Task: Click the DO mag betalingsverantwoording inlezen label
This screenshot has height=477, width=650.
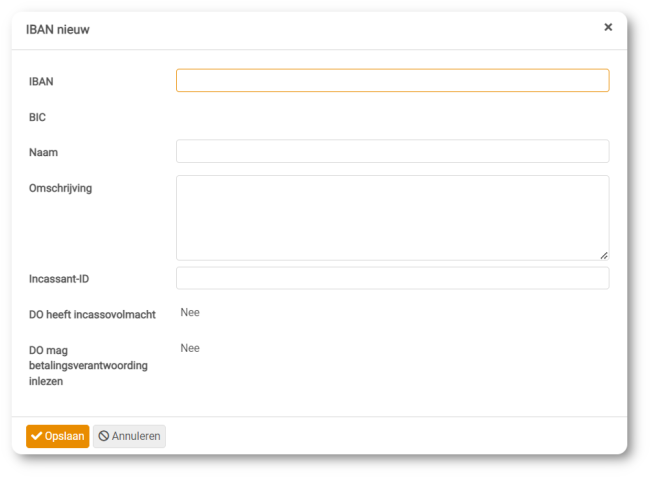Action: click(88, 366)
